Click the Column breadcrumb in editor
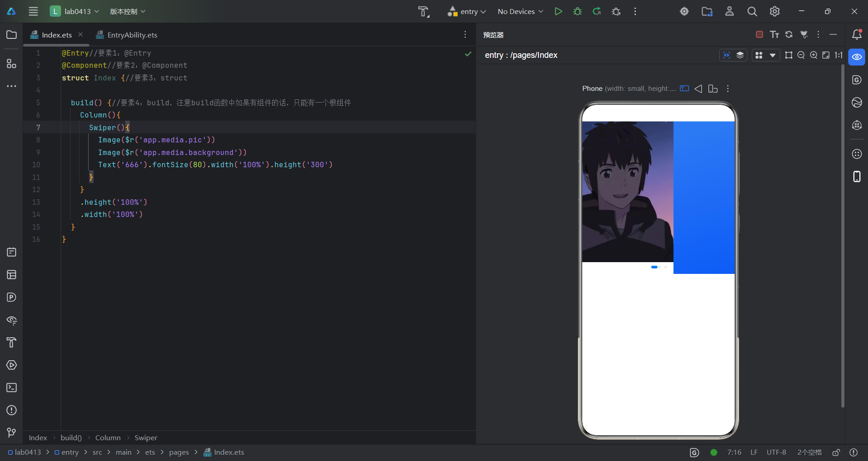868x461 pixels. 108,437
